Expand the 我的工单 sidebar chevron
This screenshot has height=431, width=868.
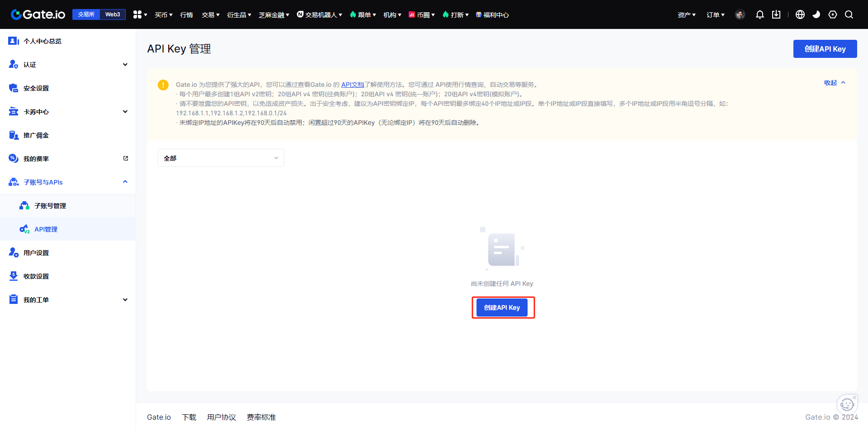[125, 300]
